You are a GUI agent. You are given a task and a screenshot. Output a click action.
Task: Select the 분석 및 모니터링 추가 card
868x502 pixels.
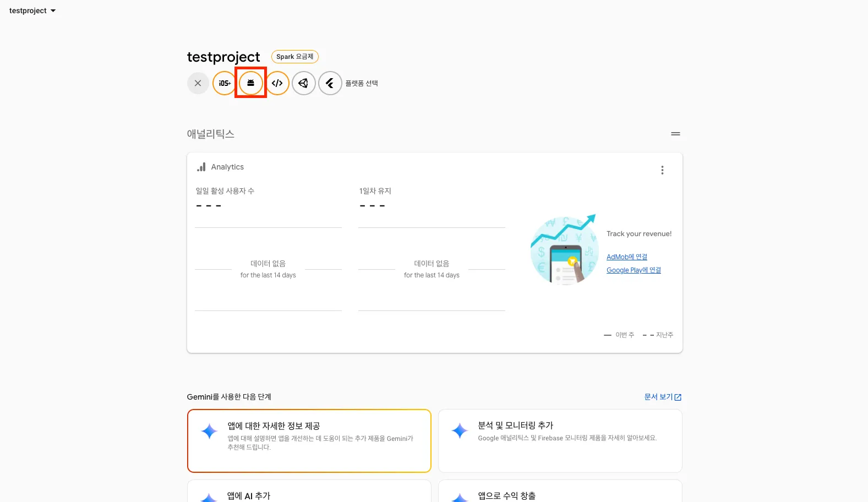(x=560, y=441)
